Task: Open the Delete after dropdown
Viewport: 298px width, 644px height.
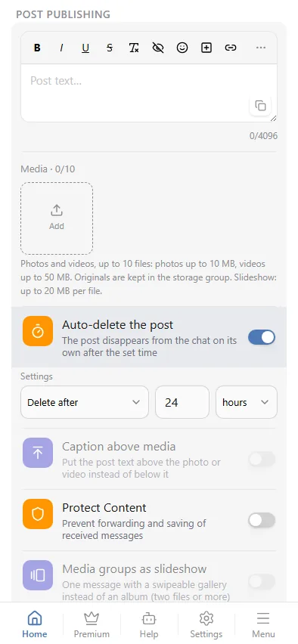Action: click(x=85, y=402)
